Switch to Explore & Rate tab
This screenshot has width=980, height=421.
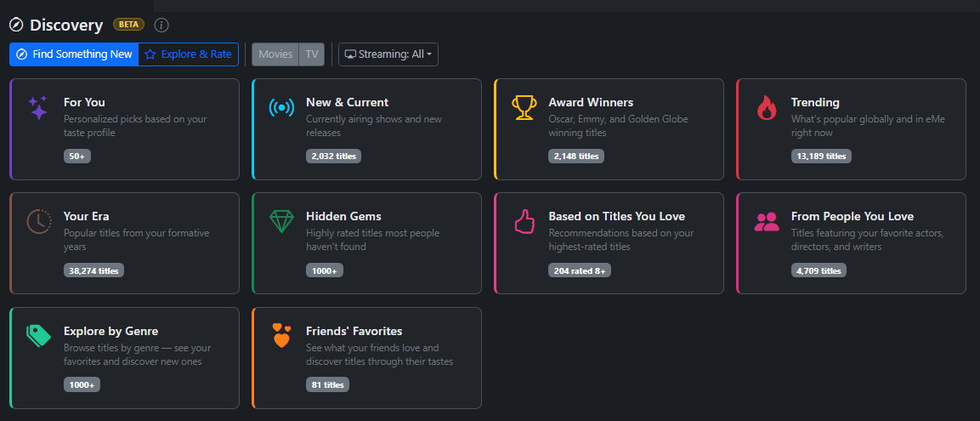tap(188, 54)
